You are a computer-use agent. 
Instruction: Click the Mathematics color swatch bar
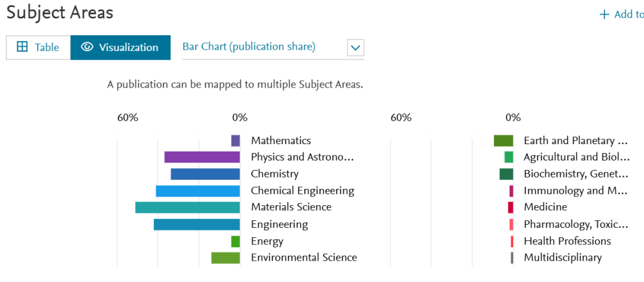[235, 140]
